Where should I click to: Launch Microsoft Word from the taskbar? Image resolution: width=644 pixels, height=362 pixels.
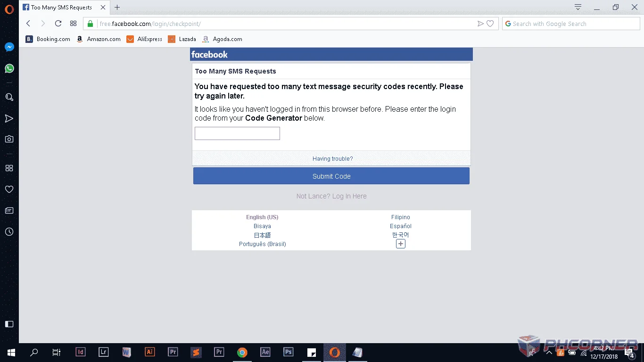(x=126, y=352)
